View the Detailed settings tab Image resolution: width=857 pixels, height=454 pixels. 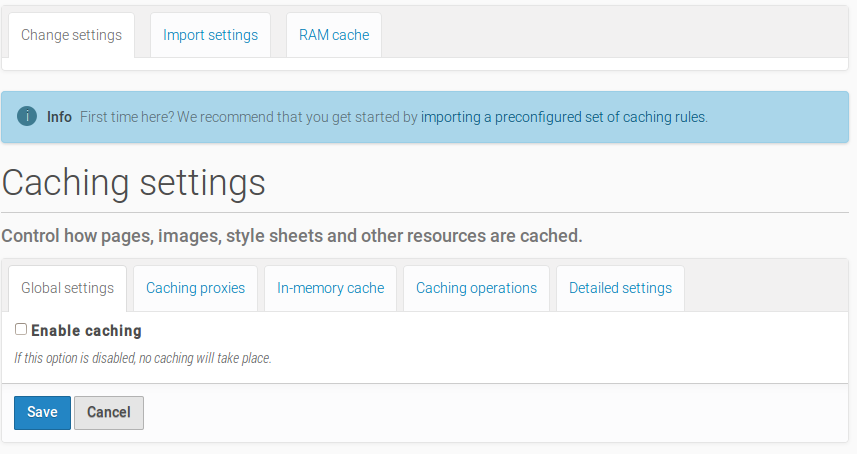coord(620,288)
